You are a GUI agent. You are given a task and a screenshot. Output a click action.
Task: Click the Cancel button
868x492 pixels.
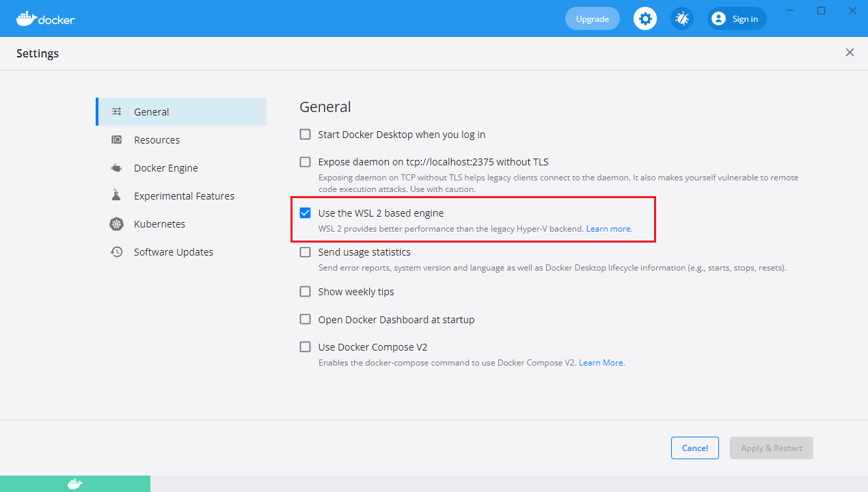click(694, 448)
